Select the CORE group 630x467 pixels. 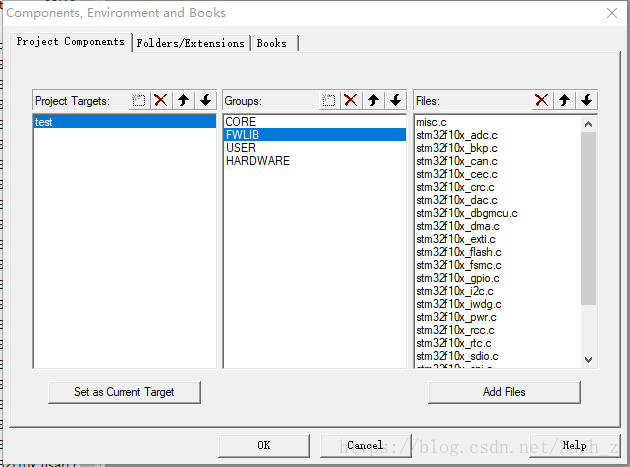coord(315,122)
